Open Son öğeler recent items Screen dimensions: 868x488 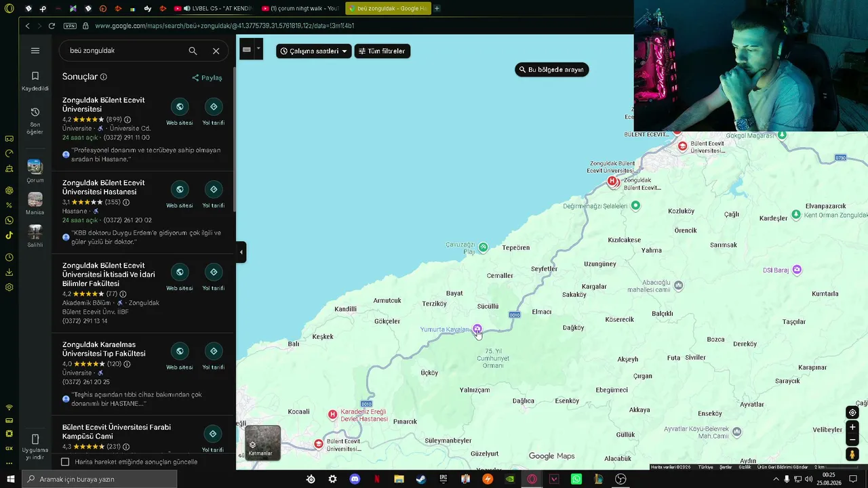(x=35, y=121)
